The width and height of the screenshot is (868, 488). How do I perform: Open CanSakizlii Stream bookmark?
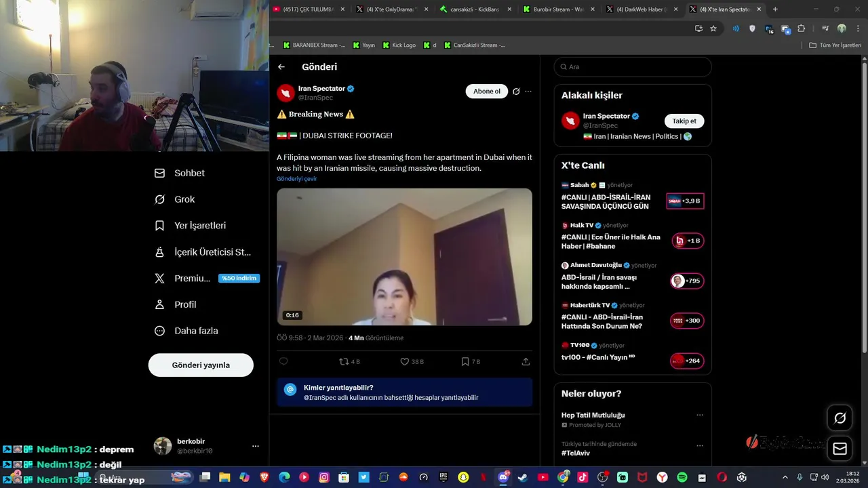[x=475, y=45]
